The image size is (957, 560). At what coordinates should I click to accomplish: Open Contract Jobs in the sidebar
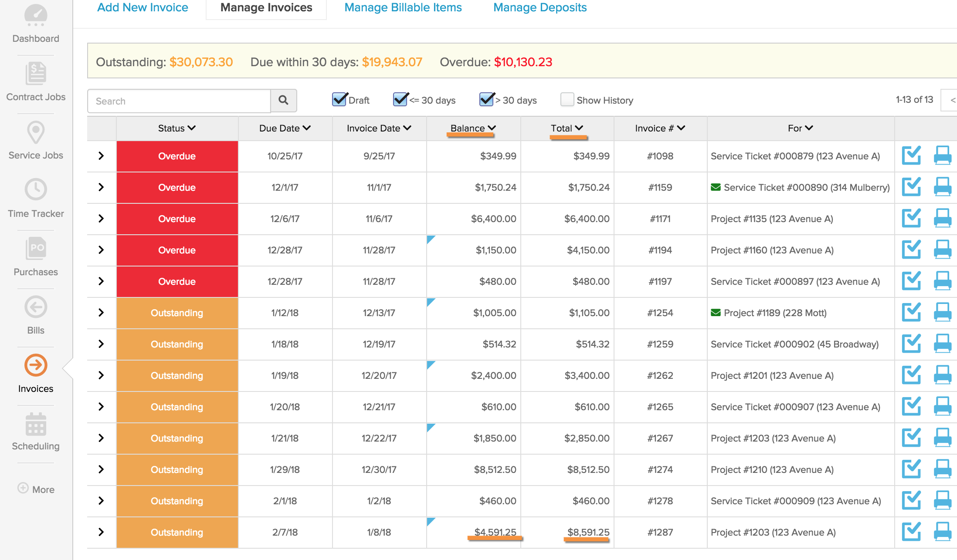click(x=36, y=73)
